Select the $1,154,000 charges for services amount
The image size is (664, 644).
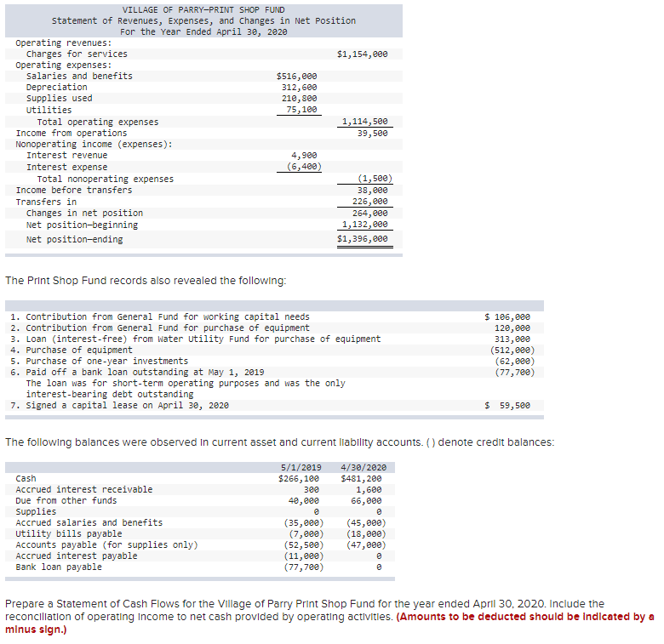coord(362,54)
